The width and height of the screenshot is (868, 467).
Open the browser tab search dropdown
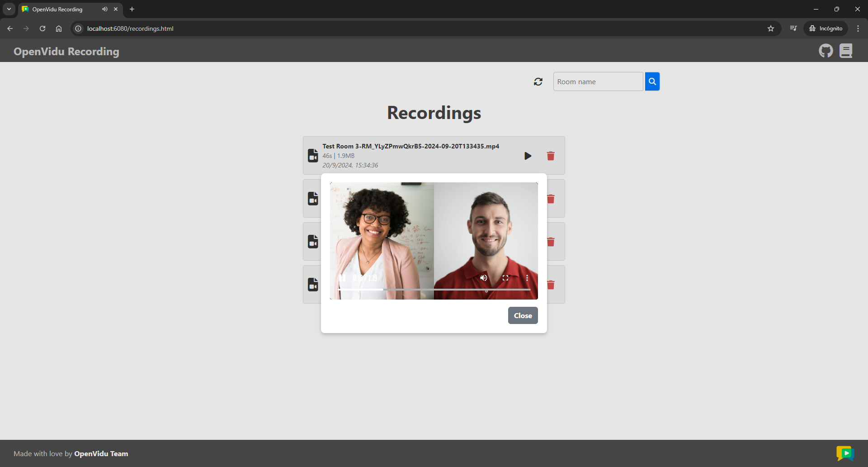[9, 9]
